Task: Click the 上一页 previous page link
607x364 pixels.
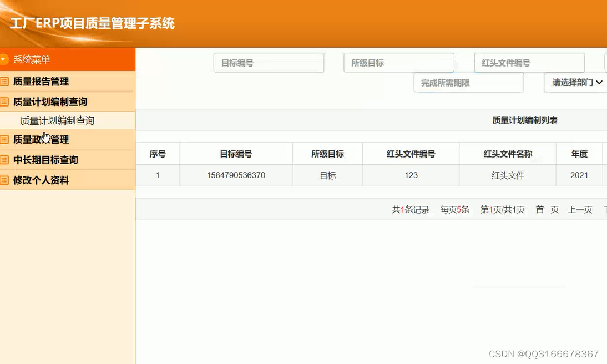Action: point(580,210)
